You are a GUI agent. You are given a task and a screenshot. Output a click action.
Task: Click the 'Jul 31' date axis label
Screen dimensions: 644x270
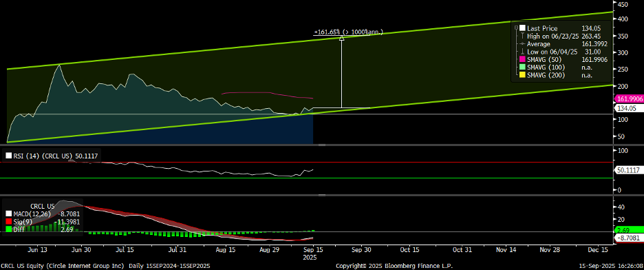tap(178, 250)
